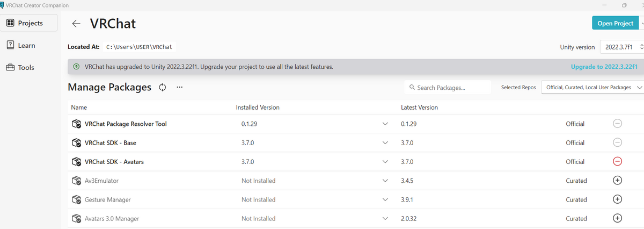Screen dimensions: 644x229
Task: Click latest version 2.0.32 for Avatars 3.0 Manager
Action: coord(409,219)
